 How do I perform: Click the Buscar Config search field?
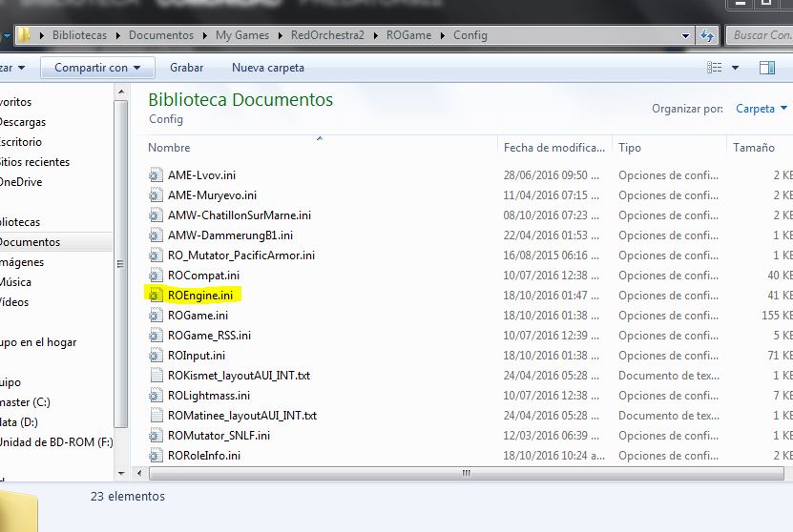tap(760, 35)
